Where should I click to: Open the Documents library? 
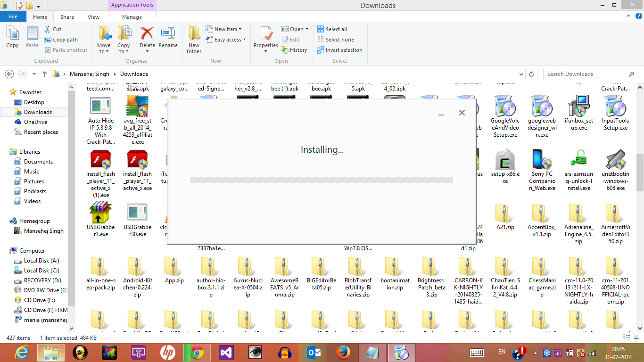pos(38,162)
